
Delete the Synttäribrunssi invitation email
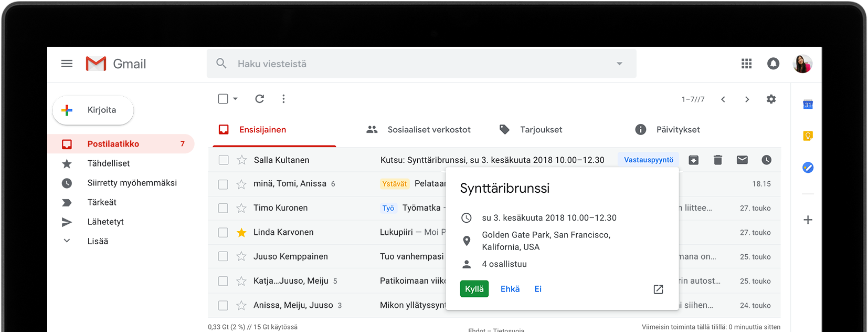pyautogui.click(x=718, y=160)
